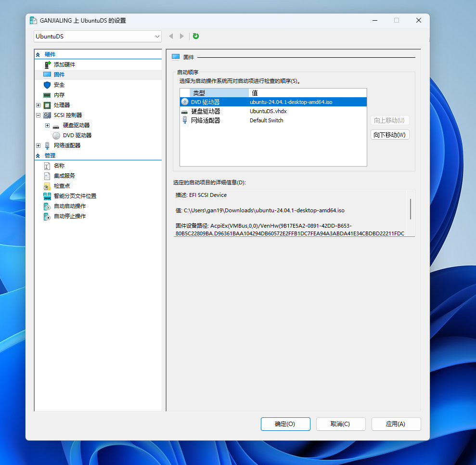Screen dimensions: 476x465
Task: Select the DVD 驱动器 boot order row
Action: click(273, 102)
